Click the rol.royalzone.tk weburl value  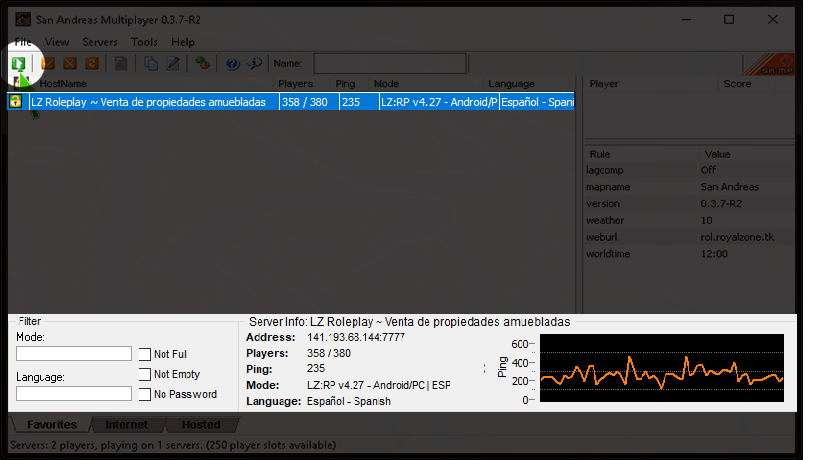737,237
